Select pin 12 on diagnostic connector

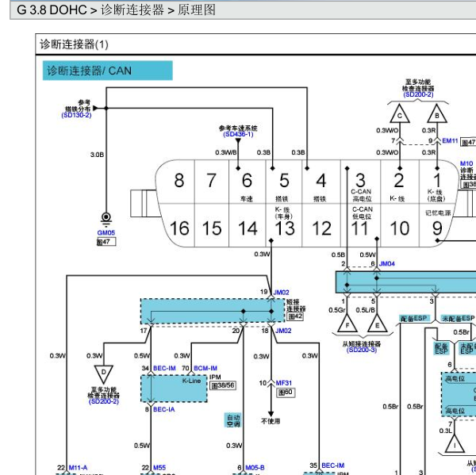321,226
